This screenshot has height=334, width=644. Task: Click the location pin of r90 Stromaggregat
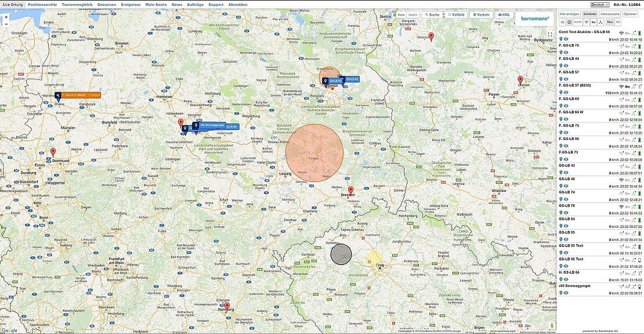click(x=561, y=293)
